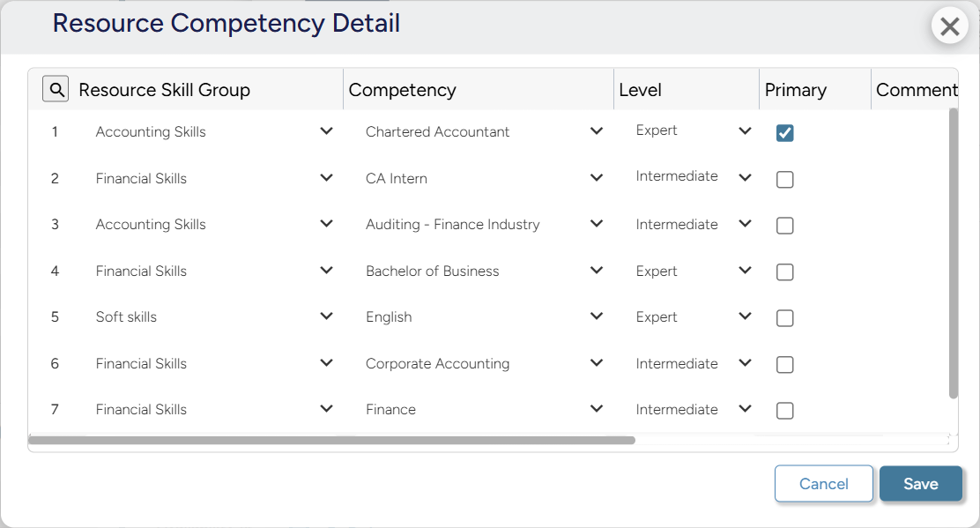Open Level dropdown for Bachelor of Business
The height and width of the screenshot is (528, 980).
(x=745, y=271)
